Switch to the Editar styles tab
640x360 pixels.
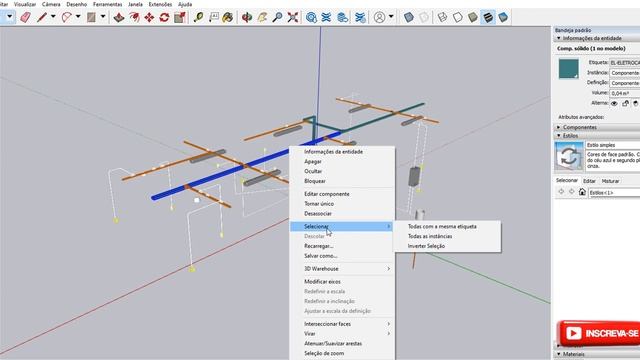coord(589,181)
